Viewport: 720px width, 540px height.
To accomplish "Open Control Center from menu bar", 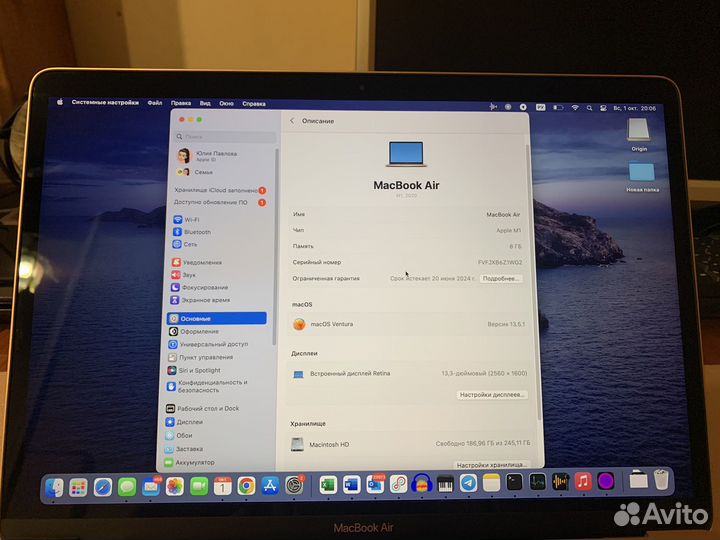I will pyautogui.click(x=603, y=108).
